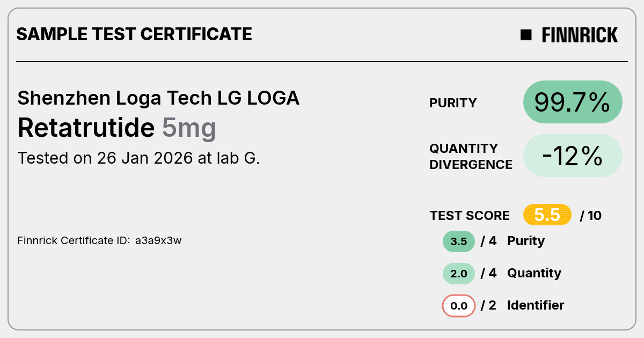Viewport: 644px width, 338px height.
Task: Click the Quantity sub-score label text
Action: pyautogui.click(x=534, y=274)
